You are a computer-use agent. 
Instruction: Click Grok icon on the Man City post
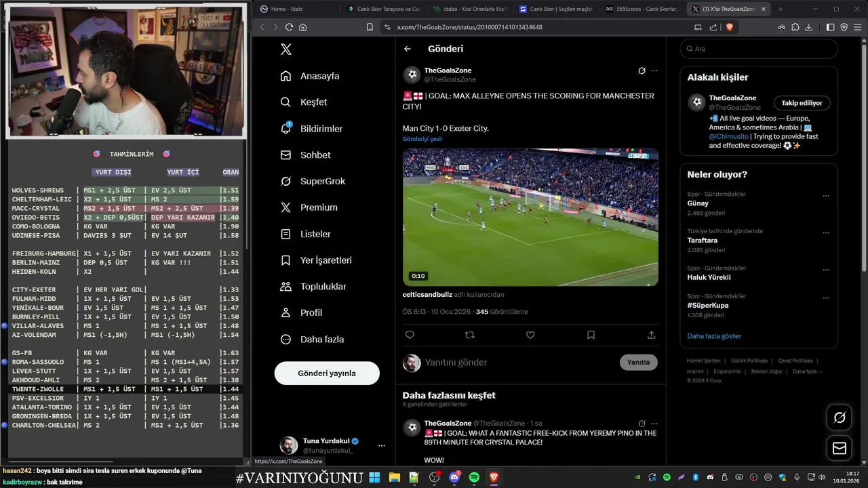(642, 70)
